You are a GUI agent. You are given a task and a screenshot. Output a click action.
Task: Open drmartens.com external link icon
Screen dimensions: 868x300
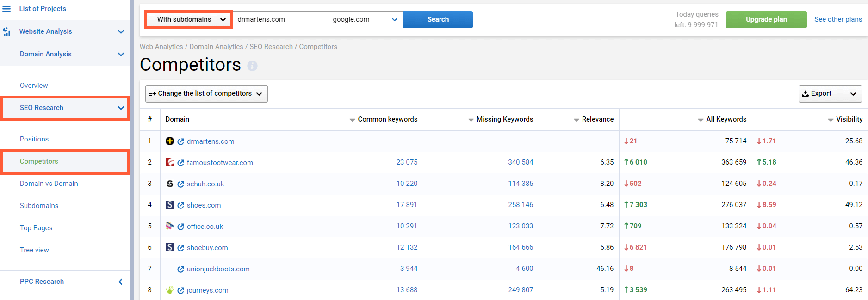point(181,141)
